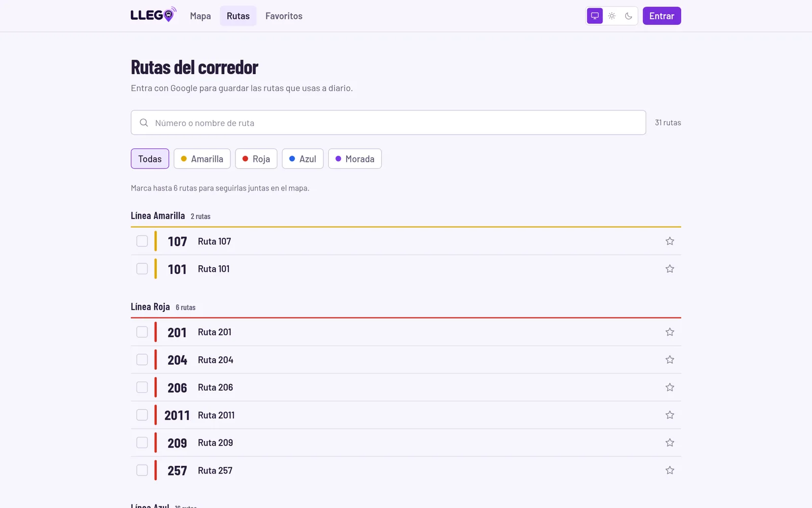Add Ruta 209 to favorites star
This screenshot has height=508, width=812.
pyautogui.click(x=670, y=443)
